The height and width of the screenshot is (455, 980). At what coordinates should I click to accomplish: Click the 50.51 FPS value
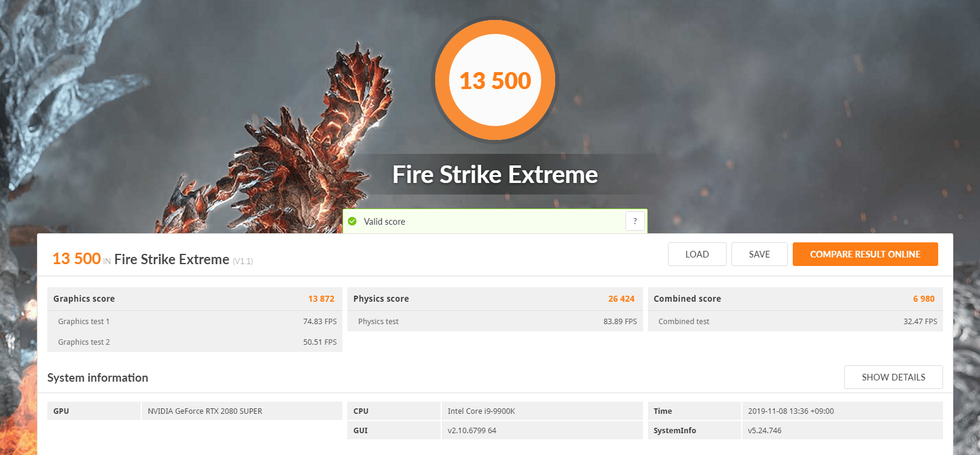click(x=320, y=342)
